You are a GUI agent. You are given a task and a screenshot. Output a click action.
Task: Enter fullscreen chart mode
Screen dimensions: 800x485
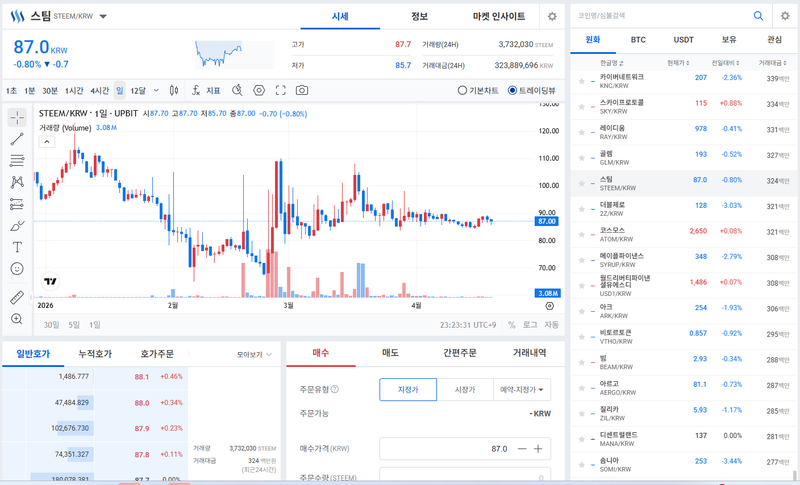click(281, 90)
